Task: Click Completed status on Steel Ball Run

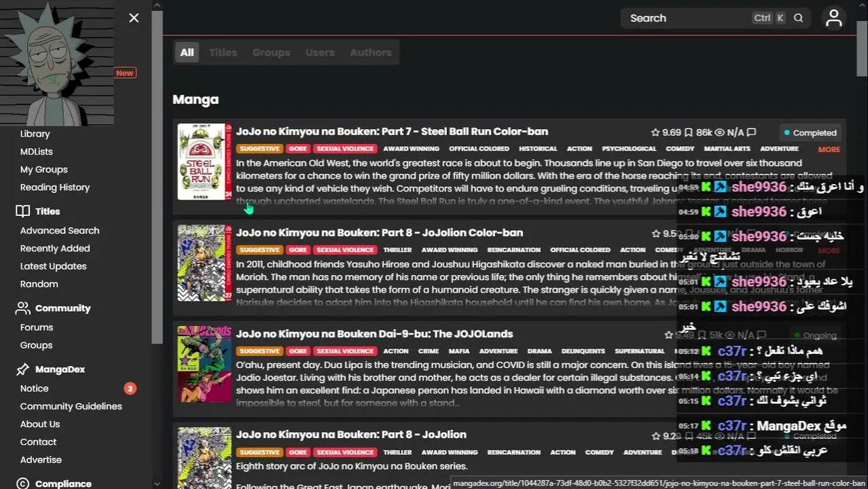Action: click(x=810, y=133)
